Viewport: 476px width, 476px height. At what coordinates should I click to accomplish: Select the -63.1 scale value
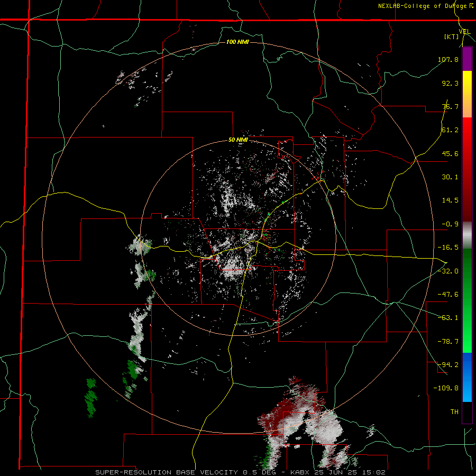448,318
